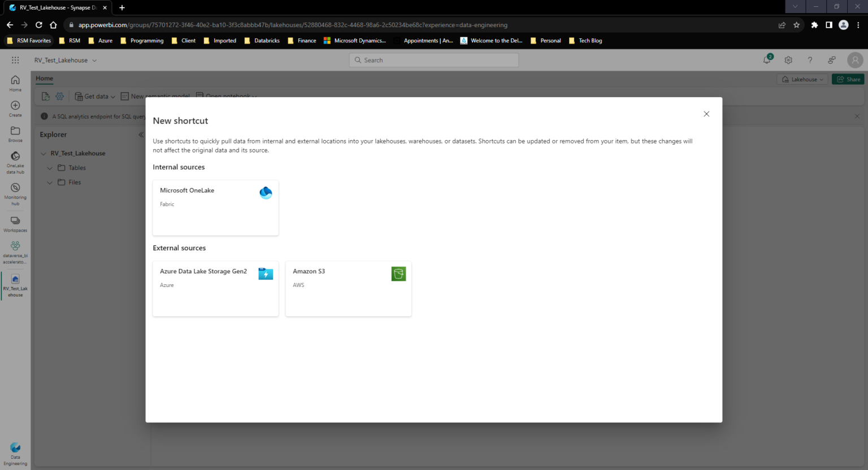Open the browser extensions puzzle icon
The height and width of the screenshot is (470, 868).
pyautogui.click(x=814, y=25)
